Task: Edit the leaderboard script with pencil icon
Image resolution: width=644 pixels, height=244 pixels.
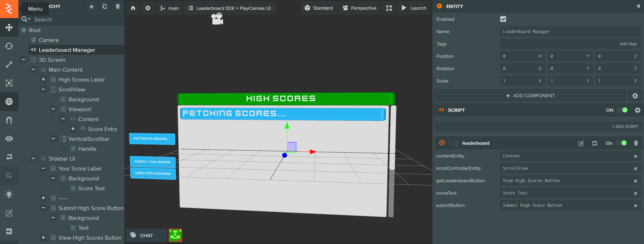Action: [x=581, y=143]
